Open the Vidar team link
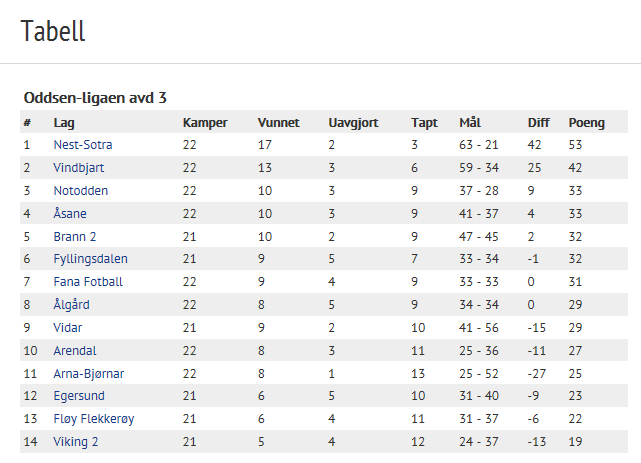641x463 pixels. (69, 327)
